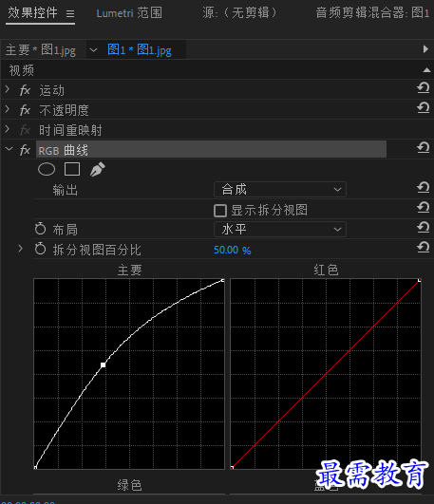Open the 布局 dropdown set to 水平
Screen dimensions: 434x504
(280, 229)
